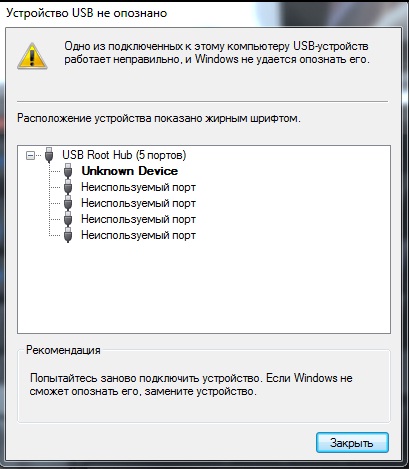Click the USB Root Hub plug icon
The width and height of the screenshot is (409, 469).
(x=49, y=155)
